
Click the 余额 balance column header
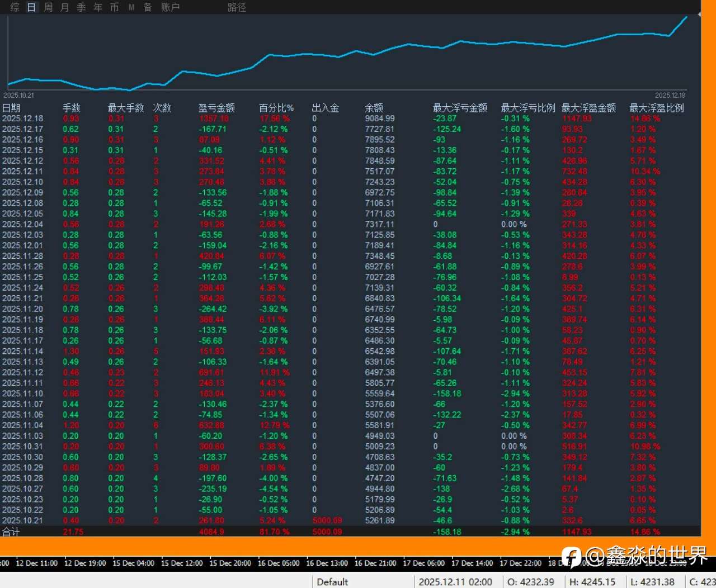(x=374, y=108)
